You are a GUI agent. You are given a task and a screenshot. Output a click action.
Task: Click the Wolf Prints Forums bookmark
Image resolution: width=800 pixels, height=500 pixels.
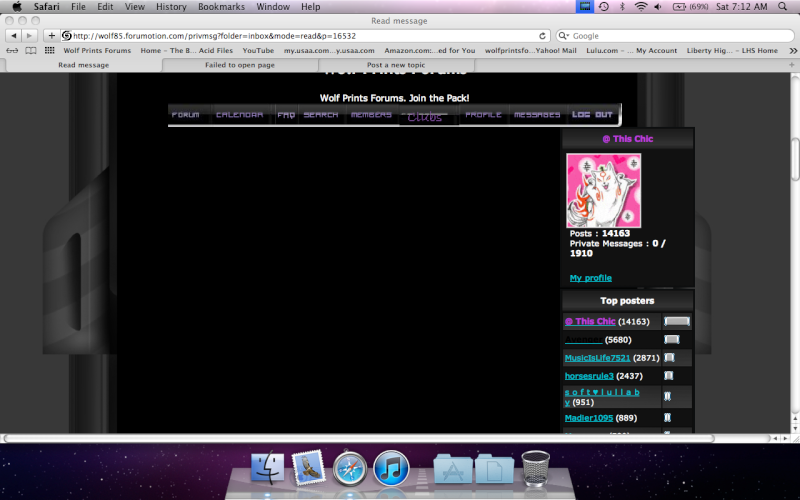[97, 51]
